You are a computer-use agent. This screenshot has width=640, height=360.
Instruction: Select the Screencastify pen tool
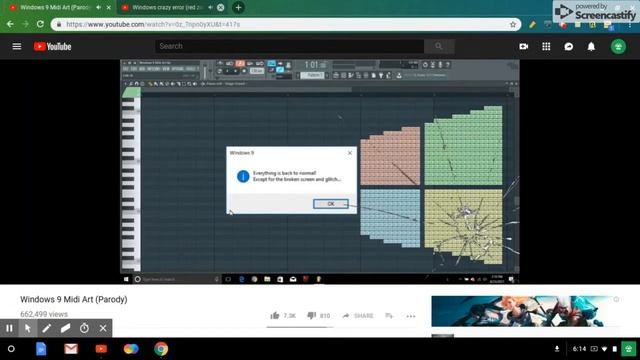(47, 328)
